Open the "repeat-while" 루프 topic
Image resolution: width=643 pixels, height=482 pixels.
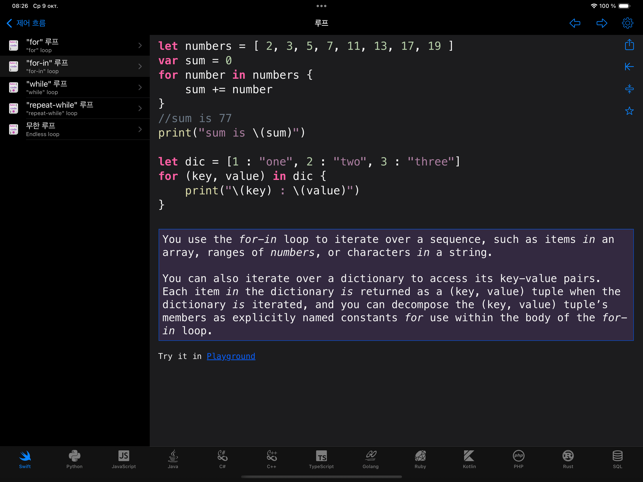75,108
